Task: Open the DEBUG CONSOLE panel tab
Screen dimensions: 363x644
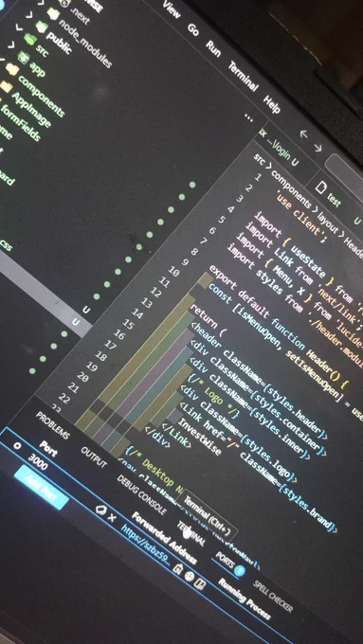Action: coord(141,495)
